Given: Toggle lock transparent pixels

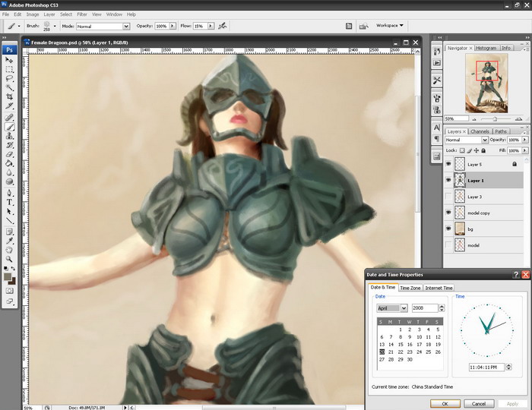Looking at the screenshot, I should 462,150.
